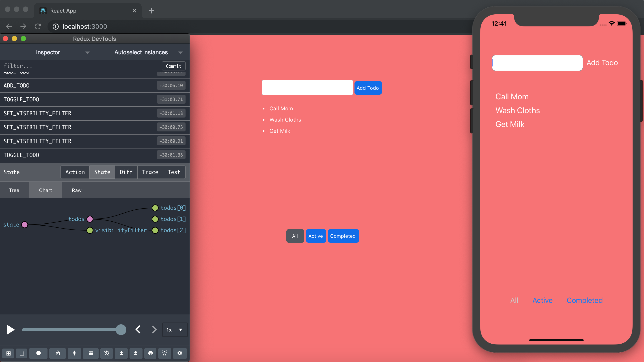This screenshot has height=362, width=644.
Task: Click the print icon
Action: click(x=150, y=353)
